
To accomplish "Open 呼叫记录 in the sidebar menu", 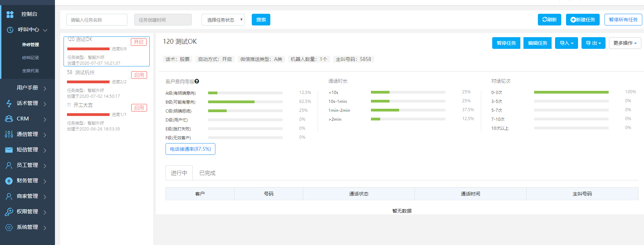I will pyautogui.click(x=31, y=58).
